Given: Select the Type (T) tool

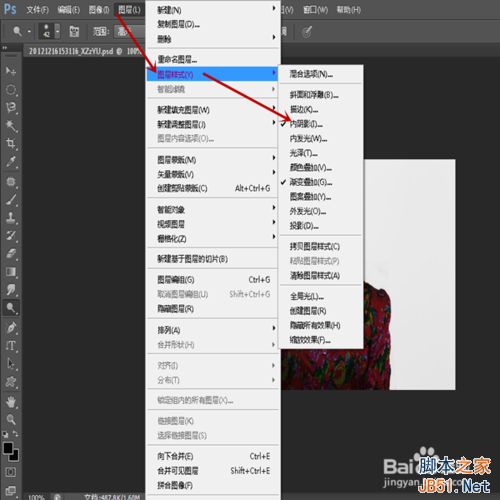Looking at the screenshot, I should pyautogui.click(x=11, y=346).
